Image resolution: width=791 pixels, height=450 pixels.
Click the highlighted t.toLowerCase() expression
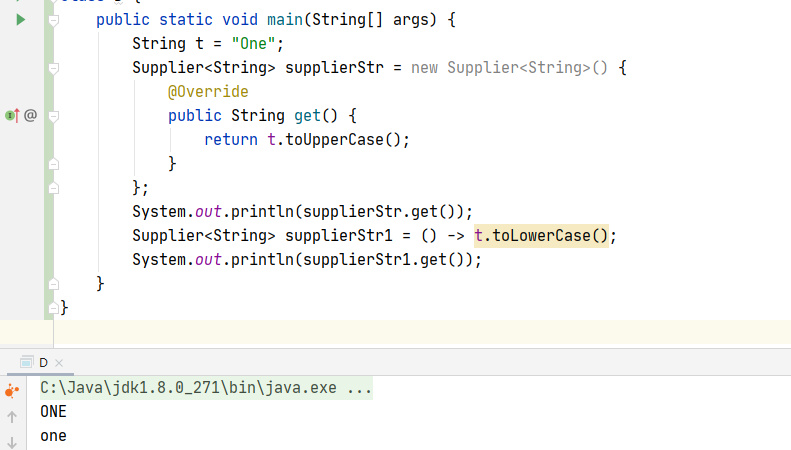(x=541, y=236)
